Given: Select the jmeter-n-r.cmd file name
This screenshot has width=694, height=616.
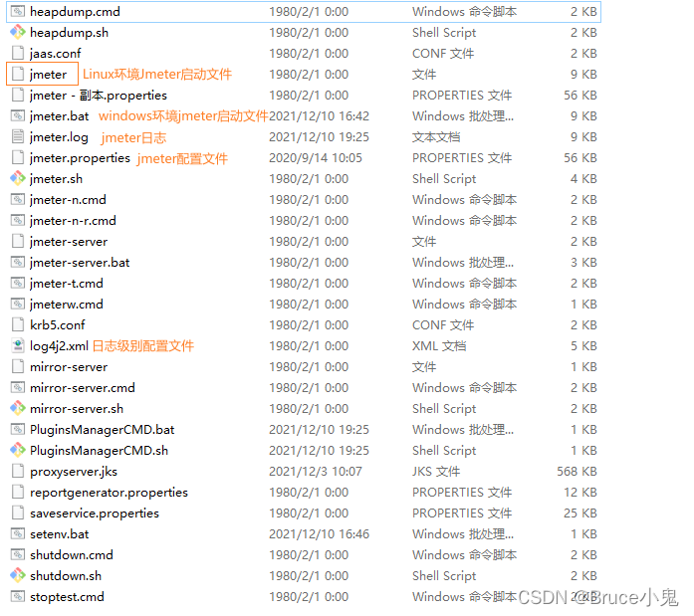Looking at the screenshot, I should 73,220.
